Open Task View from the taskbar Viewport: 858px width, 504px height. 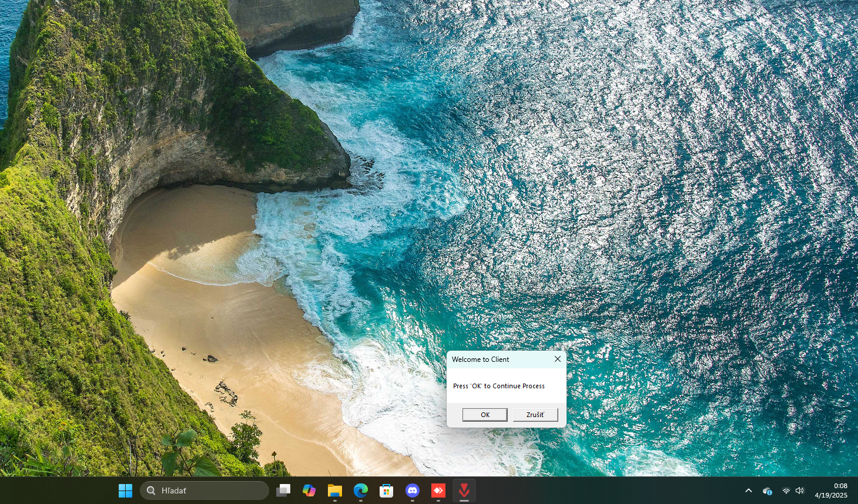283,490
